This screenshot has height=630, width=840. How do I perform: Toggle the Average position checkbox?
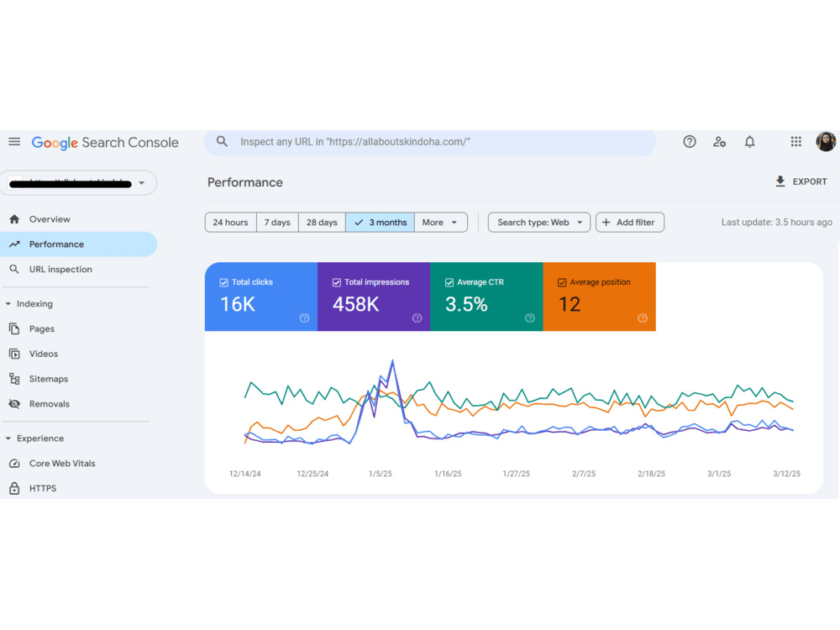click(562, 282)
